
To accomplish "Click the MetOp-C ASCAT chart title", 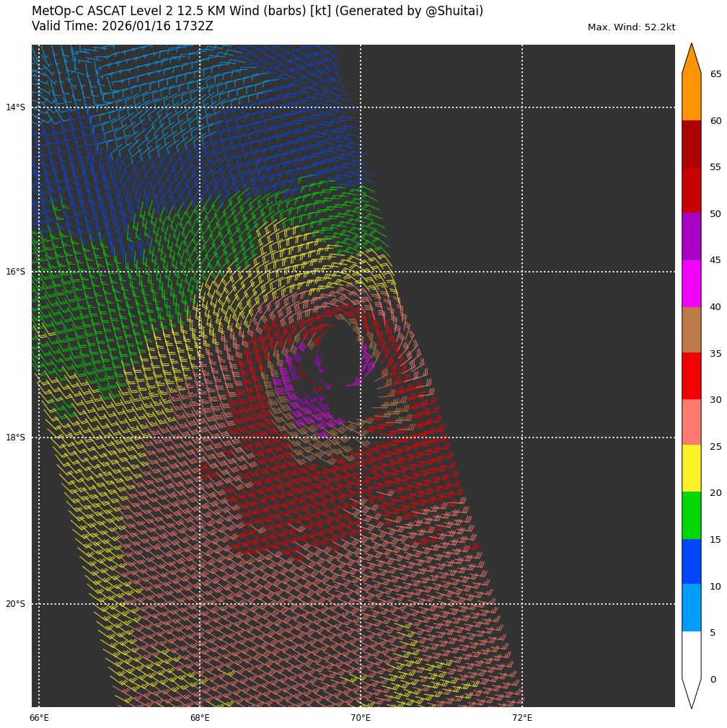I will pos(257,12).
